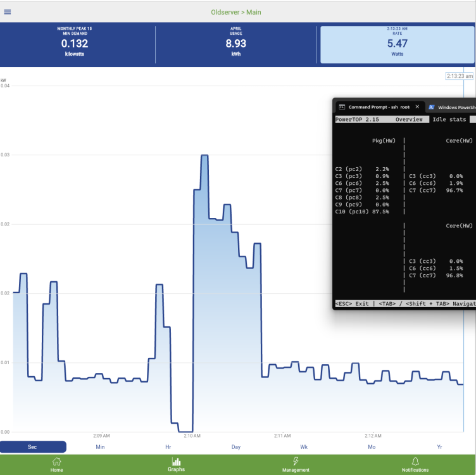Click the 2:13:23 am chart time marker
This screenshot has width=476, height=475.
tap(460, 76)
